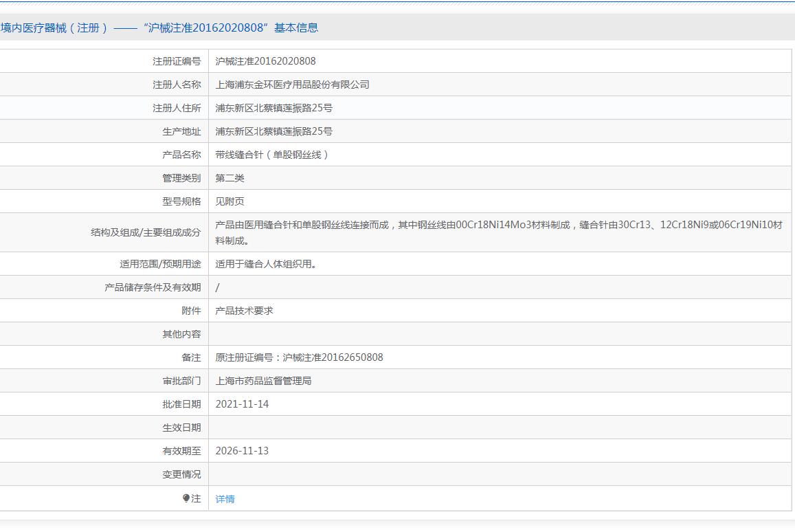
Task: Click approval date 2021-11-14
Action: click(x=242, y=404)
